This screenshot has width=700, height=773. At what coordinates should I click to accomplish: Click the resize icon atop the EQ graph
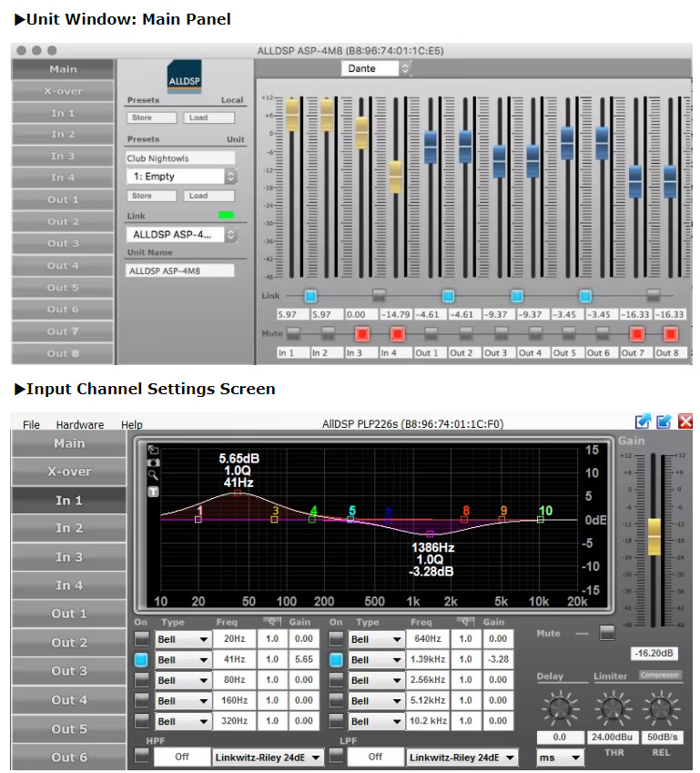pos(153,450)
